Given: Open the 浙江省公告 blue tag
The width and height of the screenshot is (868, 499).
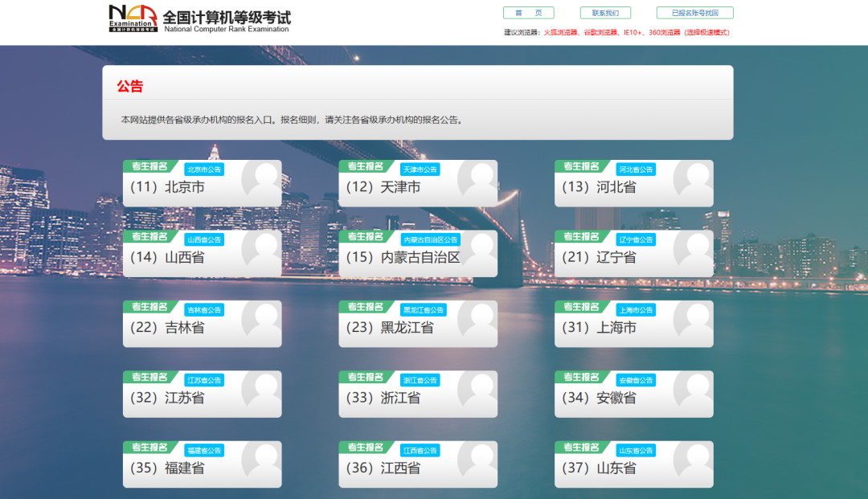Looking at the screenshot, I should pos(420,380).
